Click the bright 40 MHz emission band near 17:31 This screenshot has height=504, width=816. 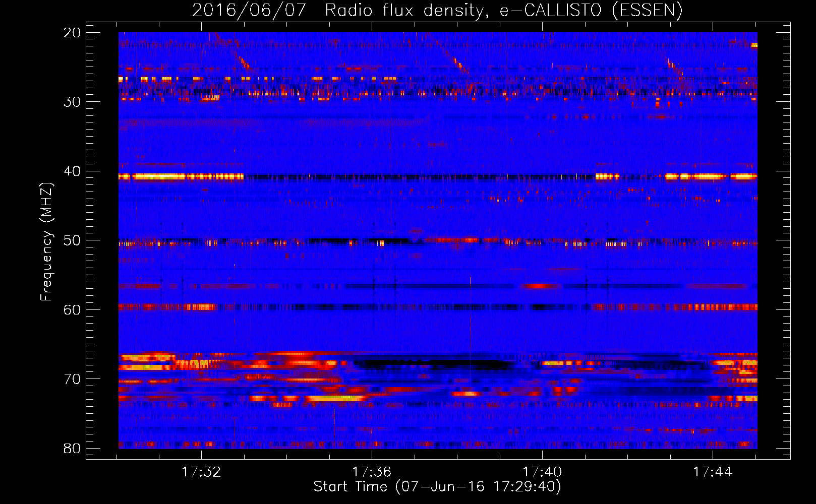181,176
